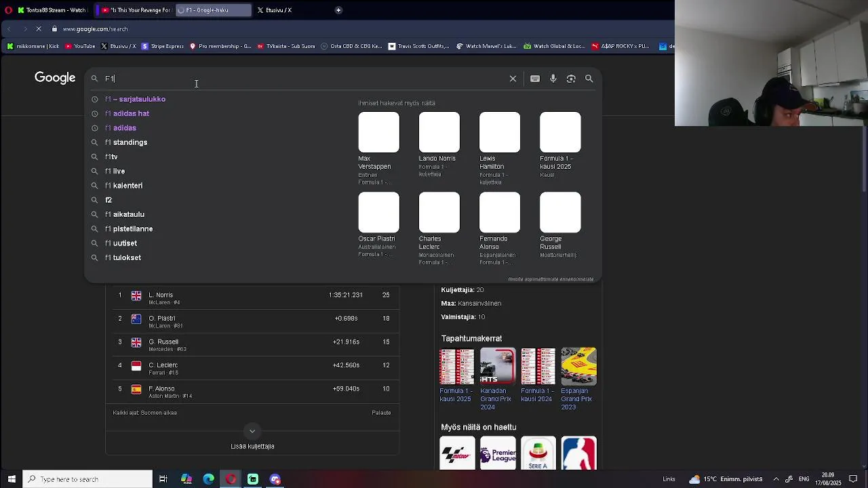Screen dimensions: 868x488
Task: Open Oscar Piastri suggestion card
Action: point(378,224)
